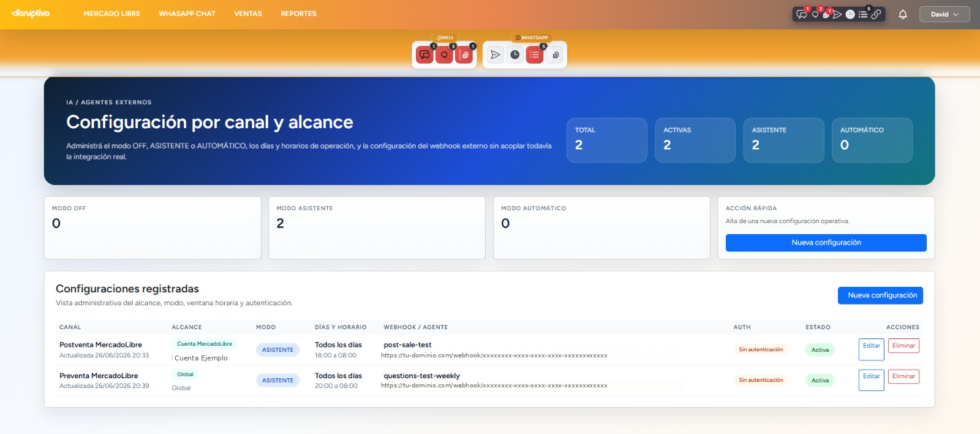Expand the David user dropdown
Viewport: 980px width, 434px height.
pos(944,14)
